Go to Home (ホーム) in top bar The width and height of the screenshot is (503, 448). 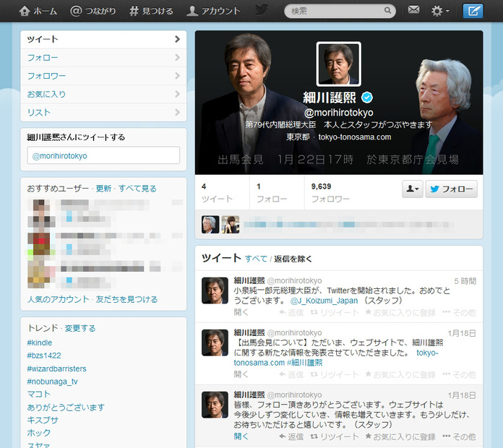(38, 12)
